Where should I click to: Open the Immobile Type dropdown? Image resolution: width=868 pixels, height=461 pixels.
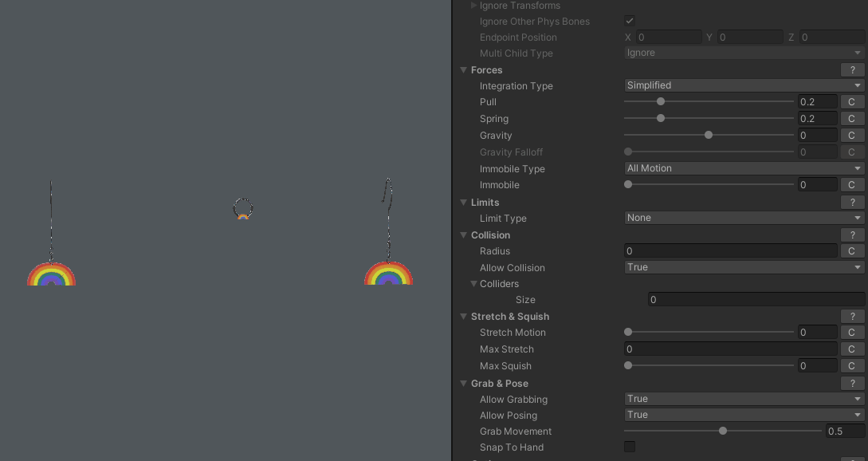[x=744, y=168]
